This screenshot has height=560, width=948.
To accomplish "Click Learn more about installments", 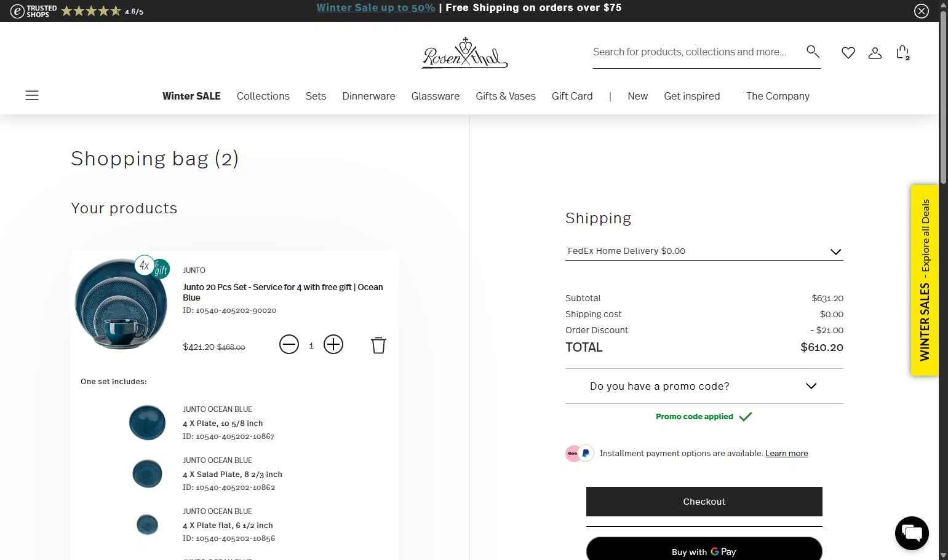I will (786, 454).
